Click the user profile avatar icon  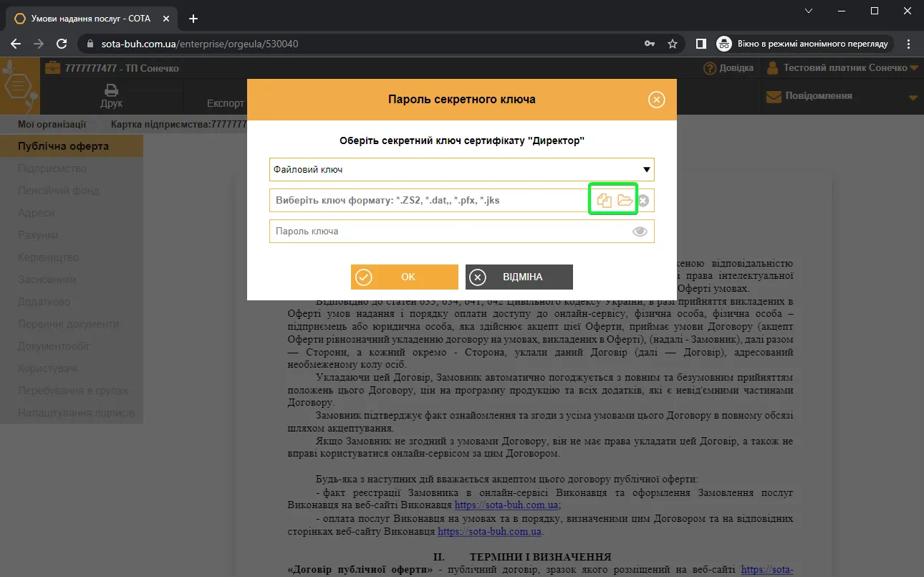(773, 68)
